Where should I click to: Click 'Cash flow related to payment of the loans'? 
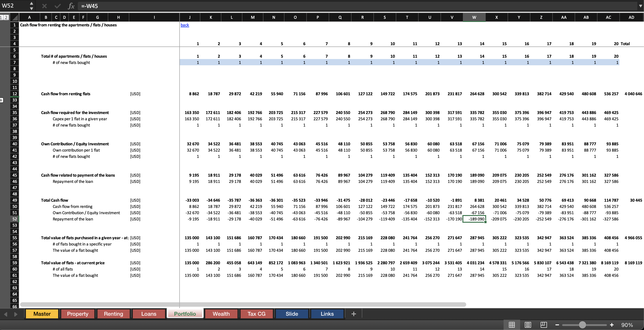pos(78,175)
